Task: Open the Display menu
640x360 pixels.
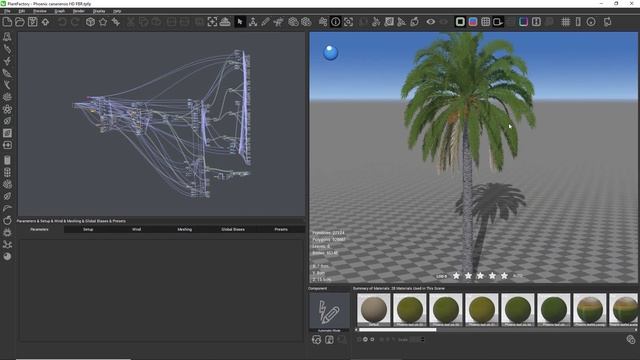Action: pyautogui.click(x=99, y=11)
